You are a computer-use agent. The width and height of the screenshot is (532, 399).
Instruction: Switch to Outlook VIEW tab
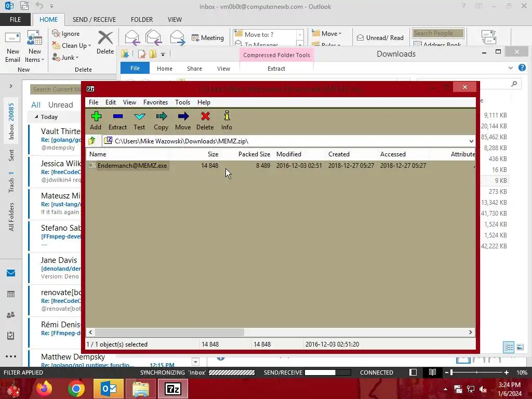[x=175, y=20]
